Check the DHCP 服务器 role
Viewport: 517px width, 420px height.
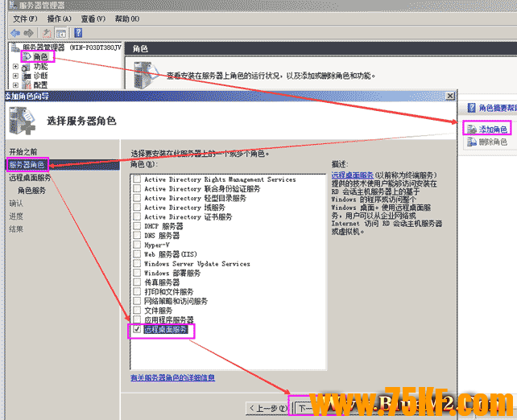coord(137,226)
